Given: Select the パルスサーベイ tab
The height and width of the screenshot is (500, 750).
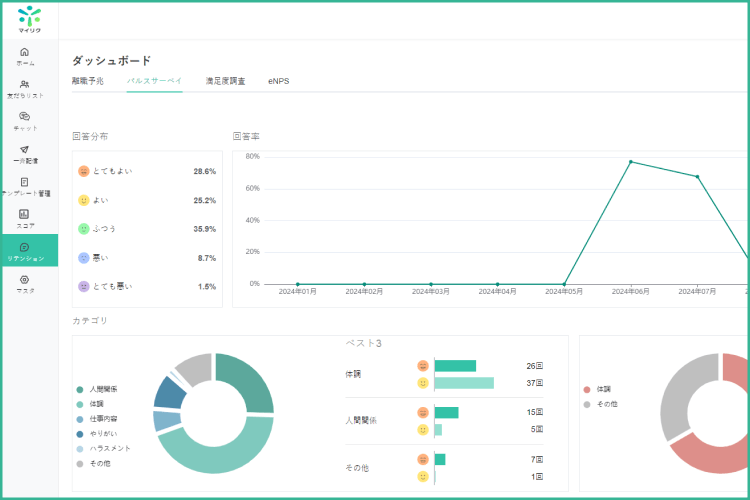Looking at the screenshot, I should click(154, 81).
